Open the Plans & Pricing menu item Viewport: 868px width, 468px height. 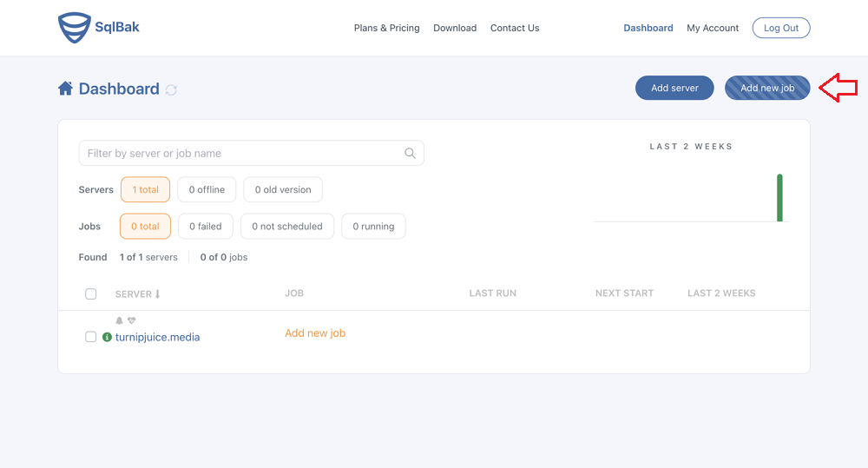[x=387, y=28]
